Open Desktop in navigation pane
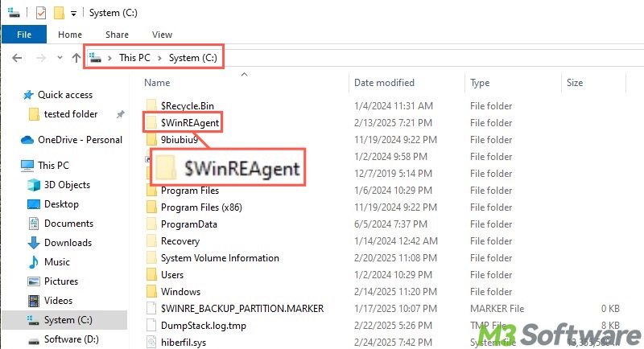Image resolution: width=644 pixels, height=349 pixels. pos(61,204)
